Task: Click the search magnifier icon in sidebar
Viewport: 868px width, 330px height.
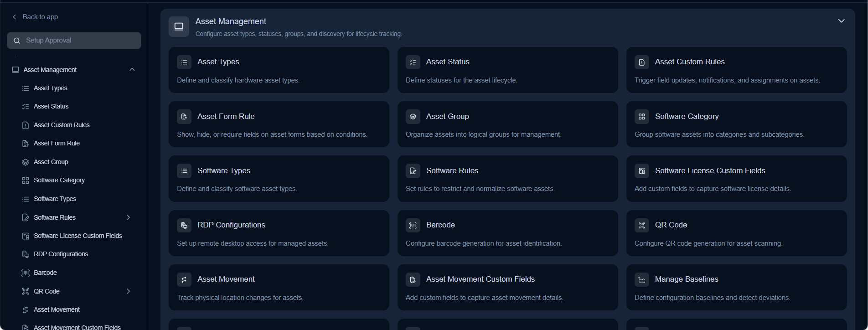Action: coord(17,41)
